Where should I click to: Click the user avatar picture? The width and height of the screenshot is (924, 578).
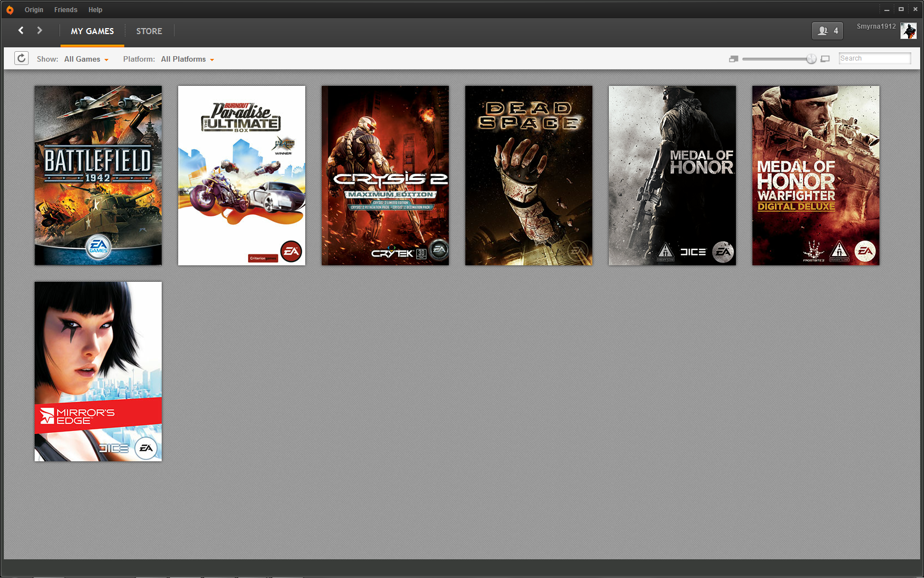tap(908, 31)
